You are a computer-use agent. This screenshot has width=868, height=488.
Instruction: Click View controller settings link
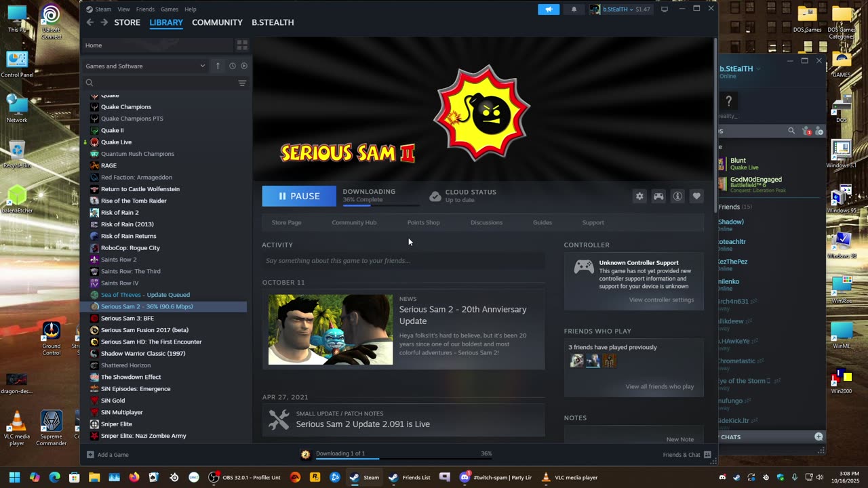point(661,300)
